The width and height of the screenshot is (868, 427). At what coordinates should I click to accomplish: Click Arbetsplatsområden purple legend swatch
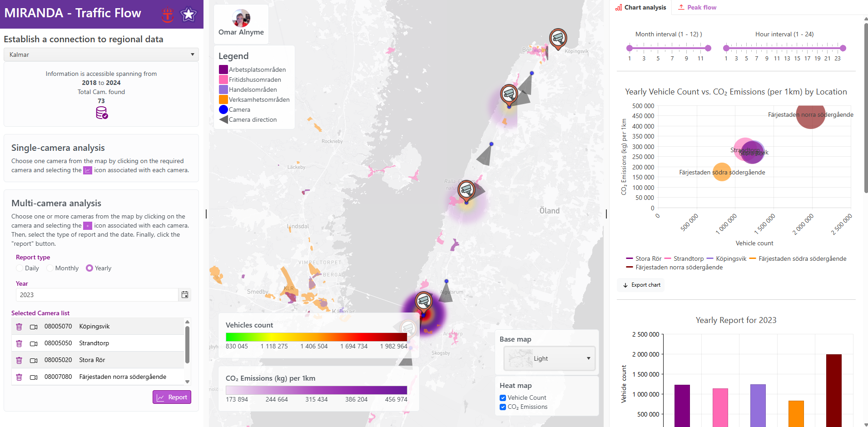223,70
